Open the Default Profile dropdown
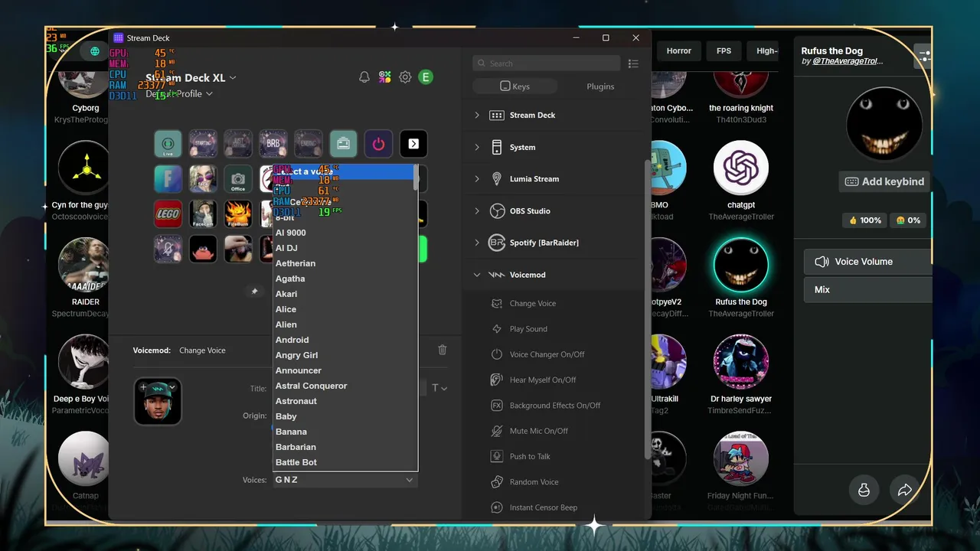Viewport: 980px width, 551px height. (x=179, y=93)
